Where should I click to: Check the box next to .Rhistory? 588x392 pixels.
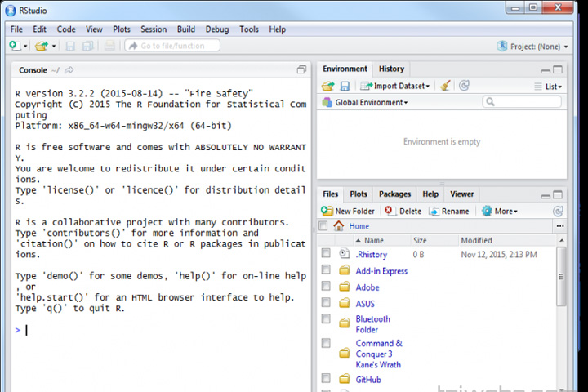(326, 253)
